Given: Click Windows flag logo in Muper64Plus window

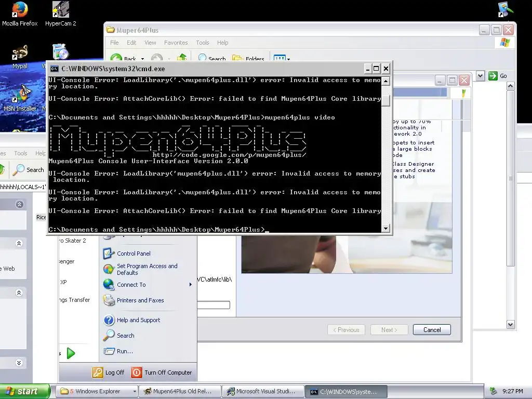Looking at the screenshot, I should (x=505, y=43).
